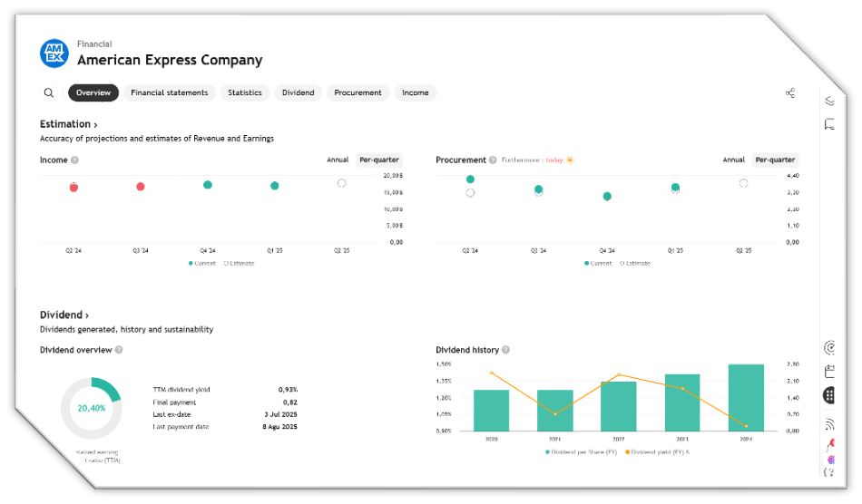Viewport: 862px width, 504px height.
Task: Click the TTM dividend yield label
Action: coord(181,390)
